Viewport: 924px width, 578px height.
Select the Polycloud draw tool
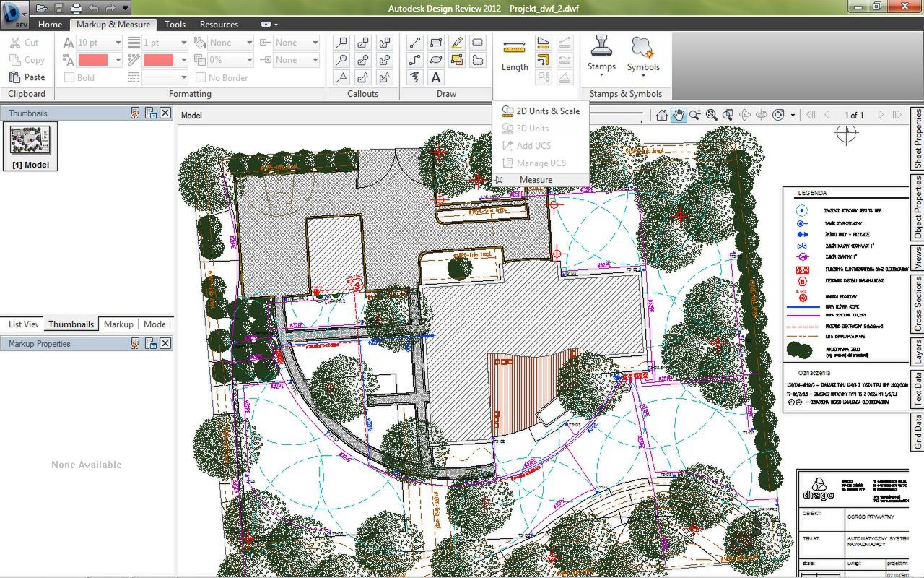[478, 60]
